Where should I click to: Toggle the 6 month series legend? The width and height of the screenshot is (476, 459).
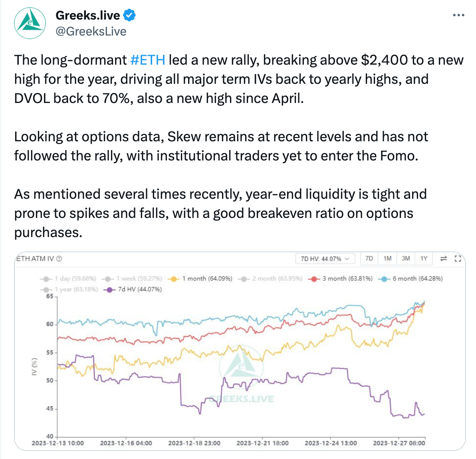pyautogui.click(x=410, y=279)
